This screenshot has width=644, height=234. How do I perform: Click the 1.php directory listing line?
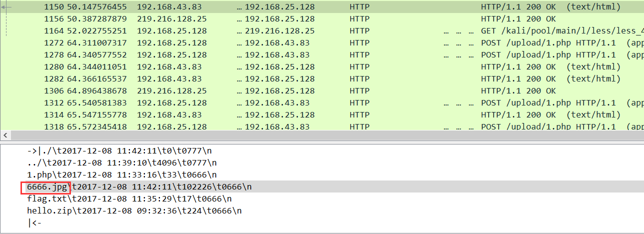click(x=122, y=175)
